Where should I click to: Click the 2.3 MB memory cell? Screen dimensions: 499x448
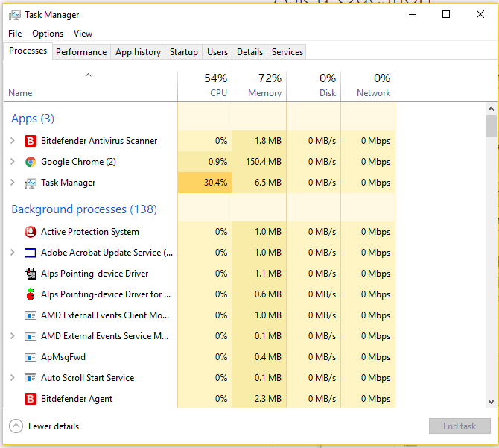click(x=259, y=399)
